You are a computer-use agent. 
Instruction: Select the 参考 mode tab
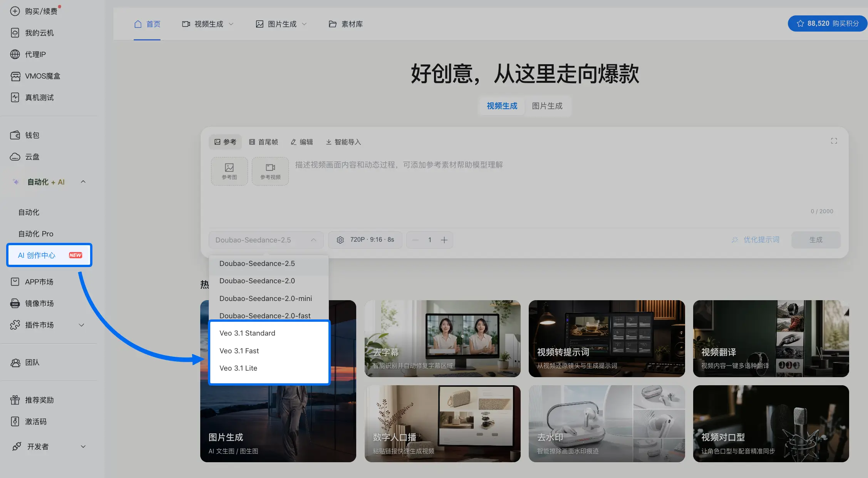(225, 142)
